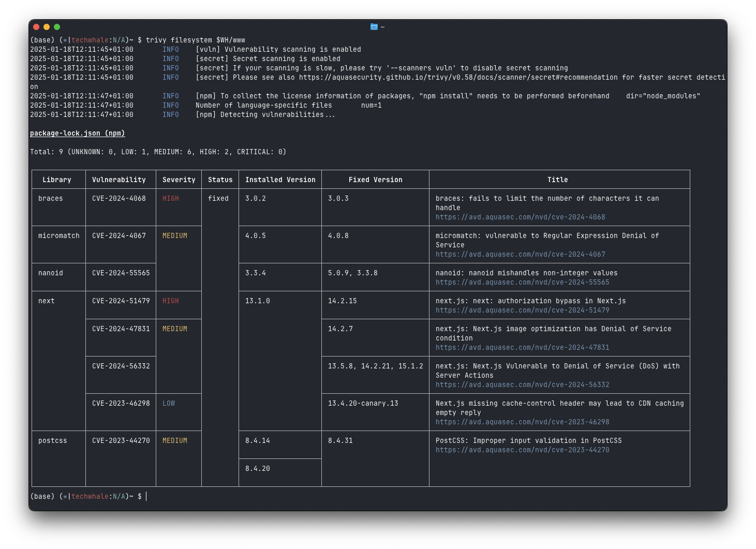The image size is (756, 549).
Task: Select the braces library cell
Action: pos(51,199)
